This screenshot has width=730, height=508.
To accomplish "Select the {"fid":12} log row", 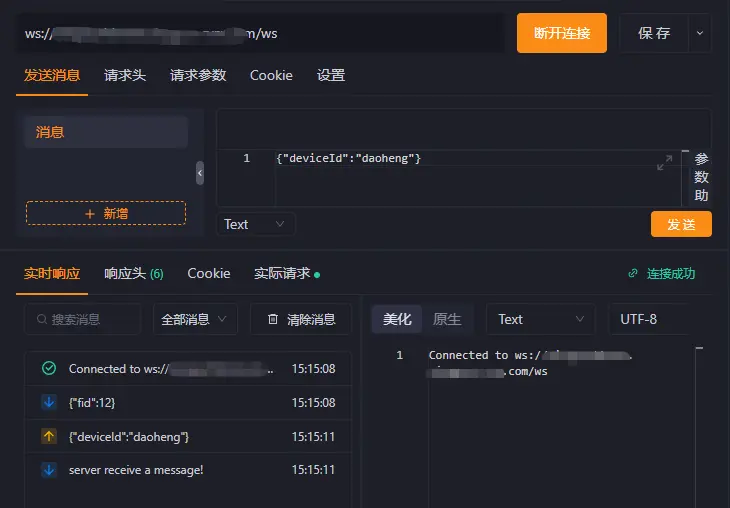I will [x=188, y=402].
